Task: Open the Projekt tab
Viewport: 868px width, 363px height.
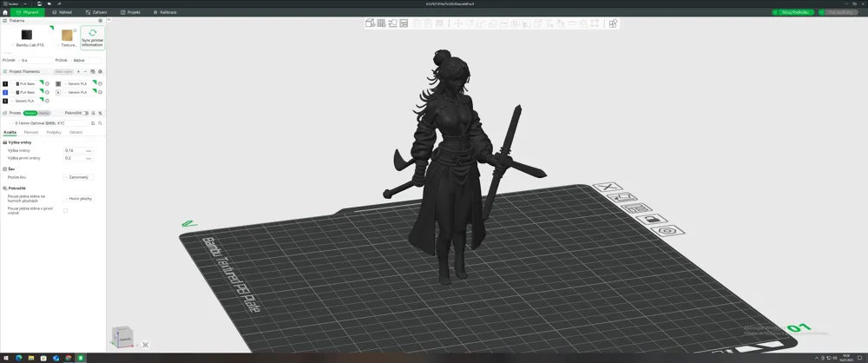Action: point(131,12)
